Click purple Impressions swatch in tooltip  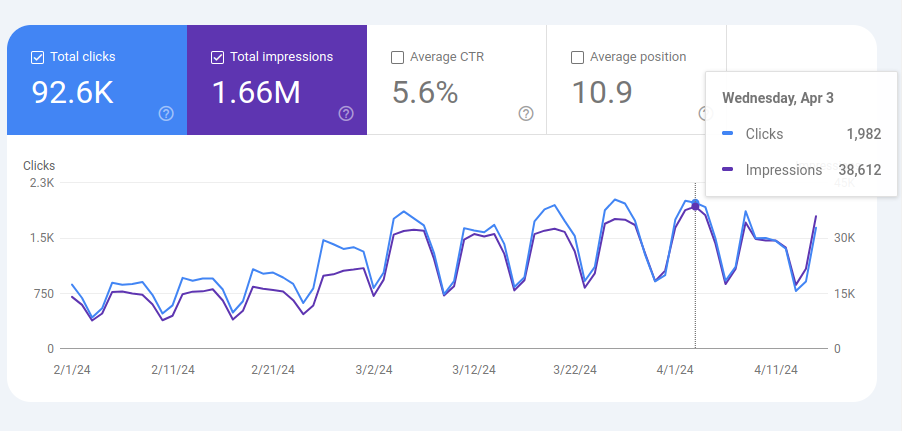coord(728,170)
